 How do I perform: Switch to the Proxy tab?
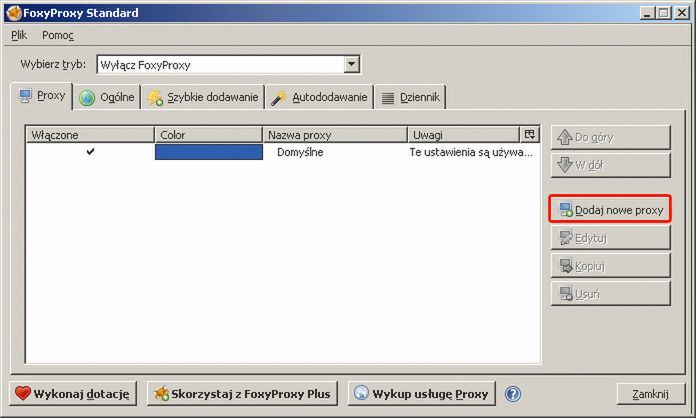pyautogui.click(x=42, y=96)
